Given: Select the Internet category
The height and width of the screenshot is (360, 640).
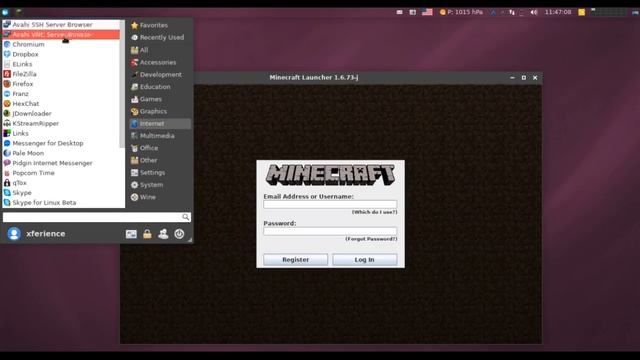Looking at the screenshot, I should (x=160, y=124).
